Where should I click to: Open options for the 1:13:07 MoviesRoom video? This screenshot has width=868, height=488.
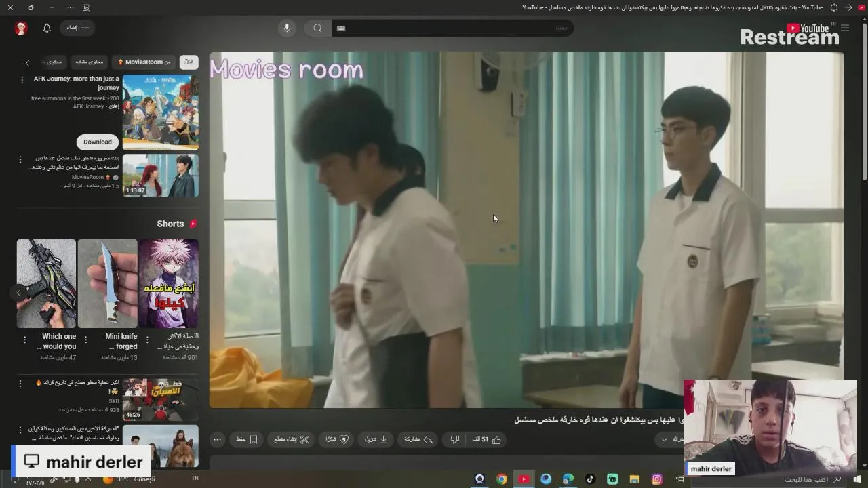click(20, 160)
